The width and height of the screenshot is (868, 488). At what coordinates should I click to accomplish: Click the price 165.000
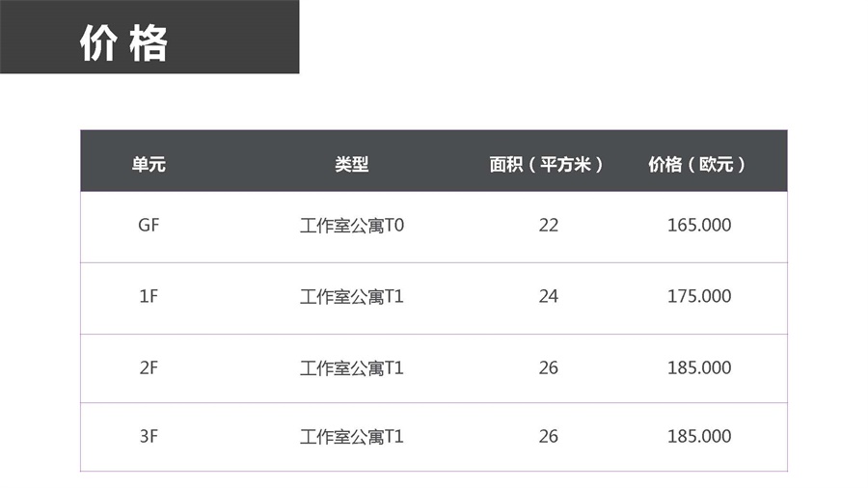(699, 225)
